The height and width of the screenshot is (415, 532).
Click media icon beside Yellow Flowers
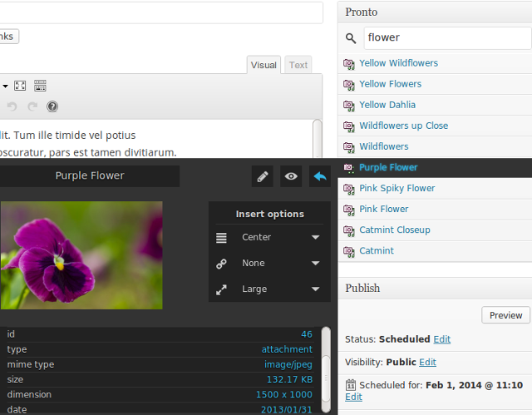349,85
